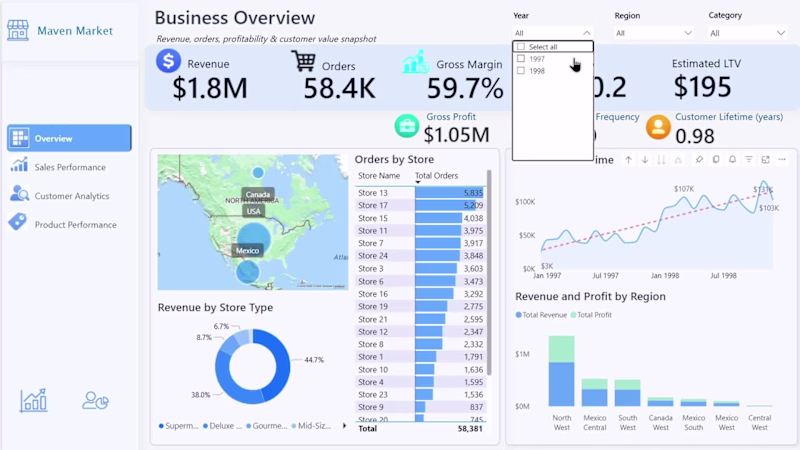Click the Overview grid icon in sidebar
The height and width of the screenshot is (450, 800).
pos(20,138)
